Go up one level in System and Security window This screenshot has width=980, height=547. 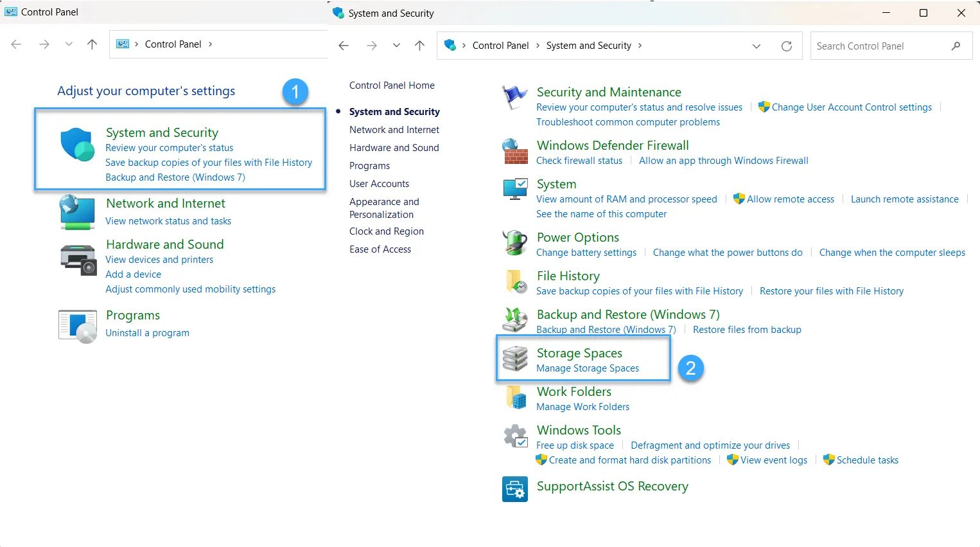pos(420,46)
